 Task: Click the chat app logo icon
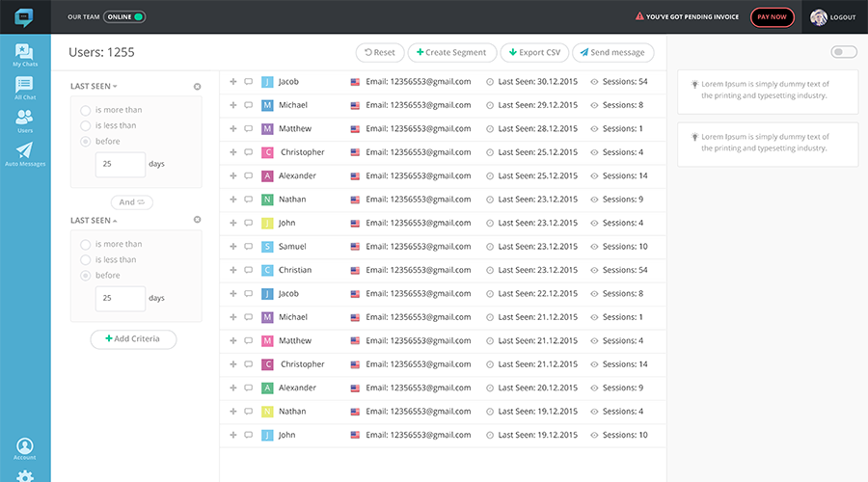coord(24,17)
